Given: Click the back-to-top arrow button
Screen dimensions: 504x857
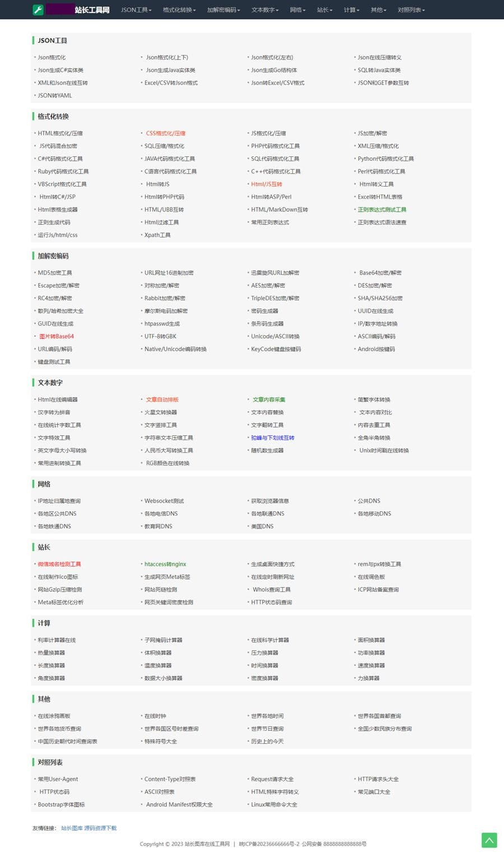Looking at the screenshot, I should [489, 840].
